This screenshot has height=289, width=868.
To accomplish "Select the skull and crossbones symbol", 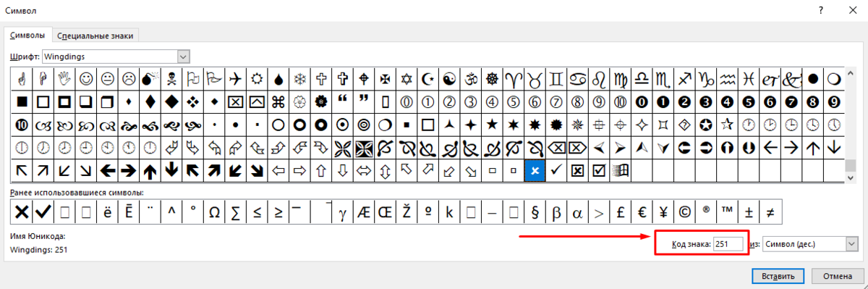I will (x=171, y=78).
